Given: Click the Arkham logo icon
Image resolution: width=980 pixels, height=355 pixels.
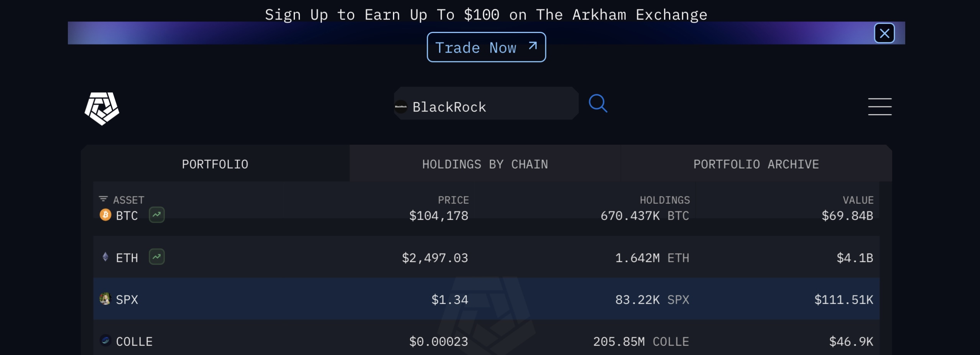Looking at the screenshot, I should 102,108.
